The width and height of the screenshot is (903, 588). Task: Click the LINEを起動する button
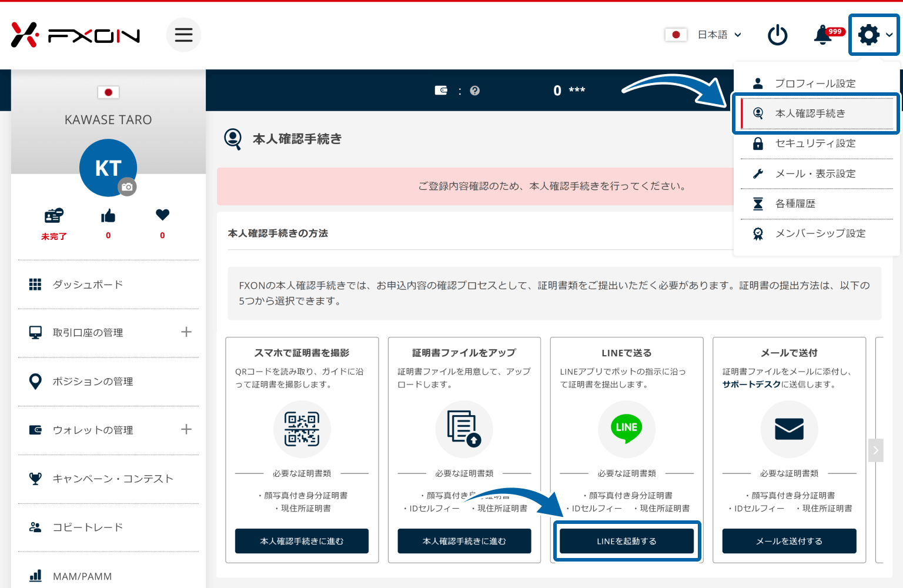627,541
